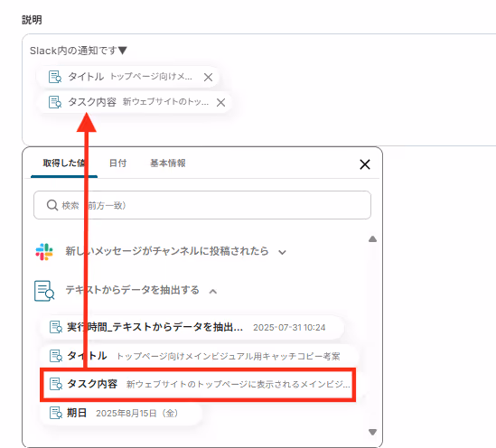Image resolution: width=496 pixels, height=448 pixels.
Task: Click the 説明 field label
Action: click(x=32, y=20)
